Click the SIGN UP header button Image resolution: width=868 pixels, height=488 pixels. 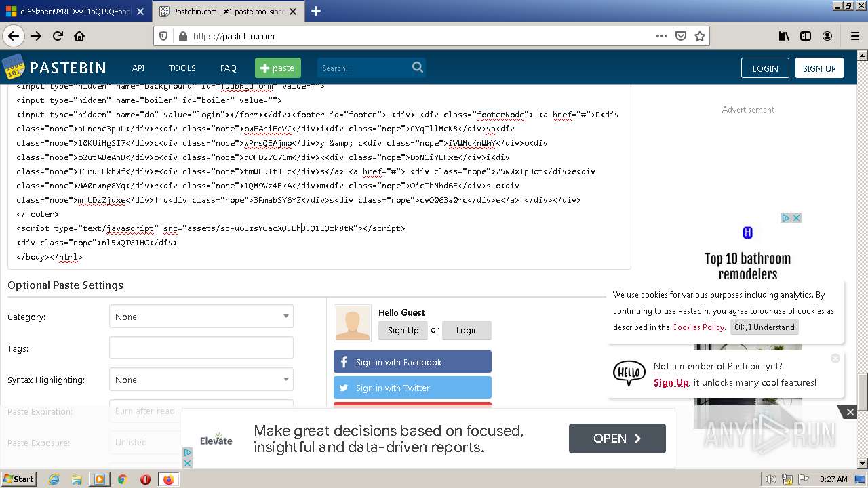tap(819, 68)
